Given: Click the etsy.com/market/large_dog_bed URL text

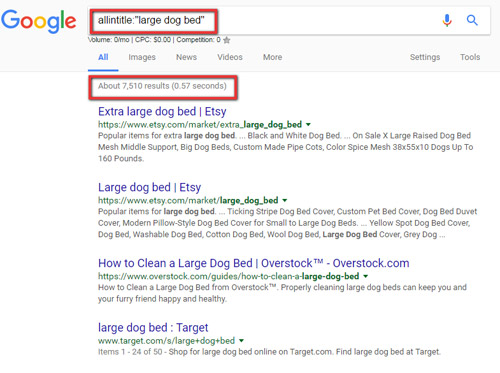Looking at the screenshot, I should 188,201.
